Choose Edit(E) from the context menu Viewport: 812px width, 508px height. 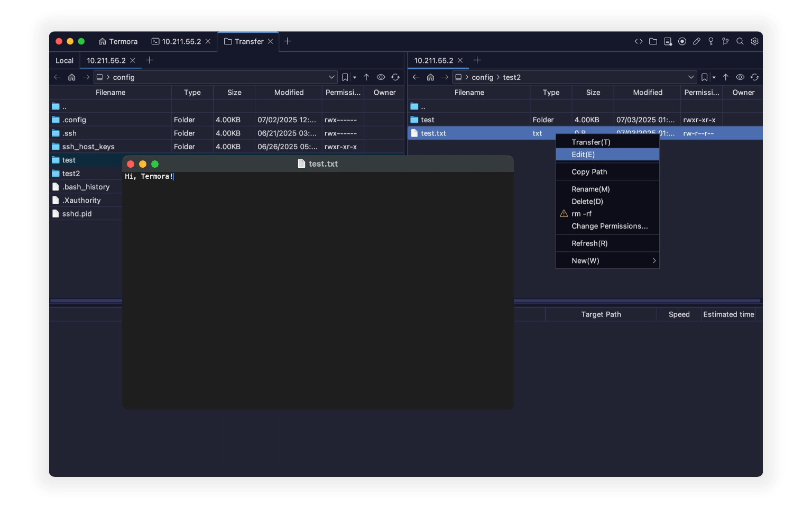pyautogui.click(x=607, y=155)
